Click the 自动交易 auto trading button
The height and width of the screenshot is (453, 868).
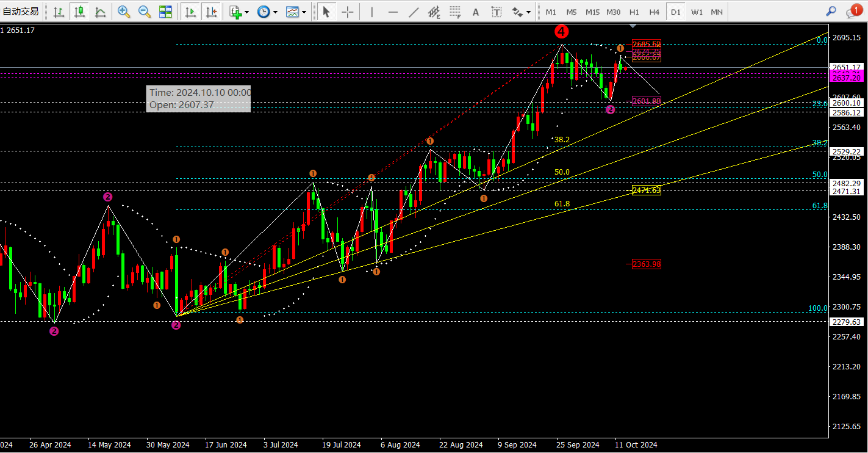point(21,12)
